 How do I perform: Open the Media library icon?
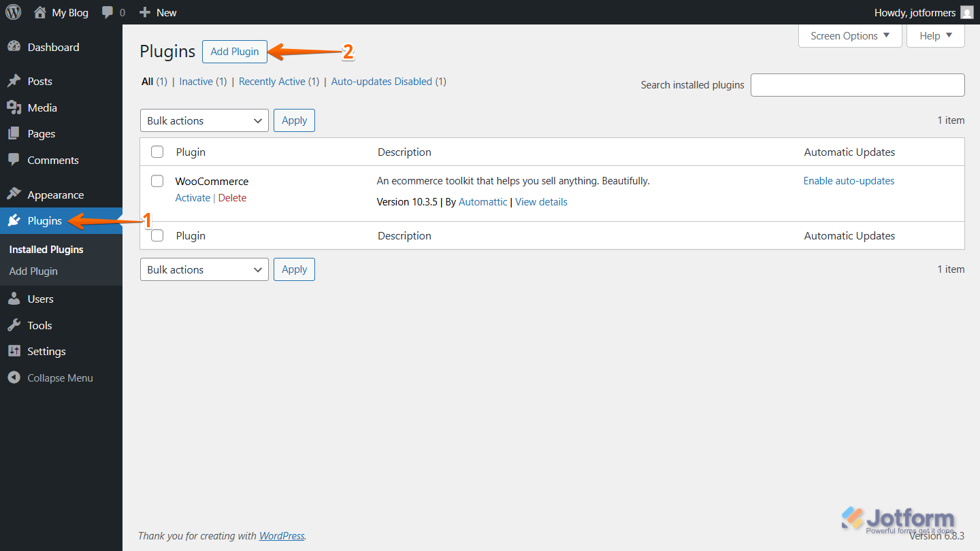click(14, 107)
